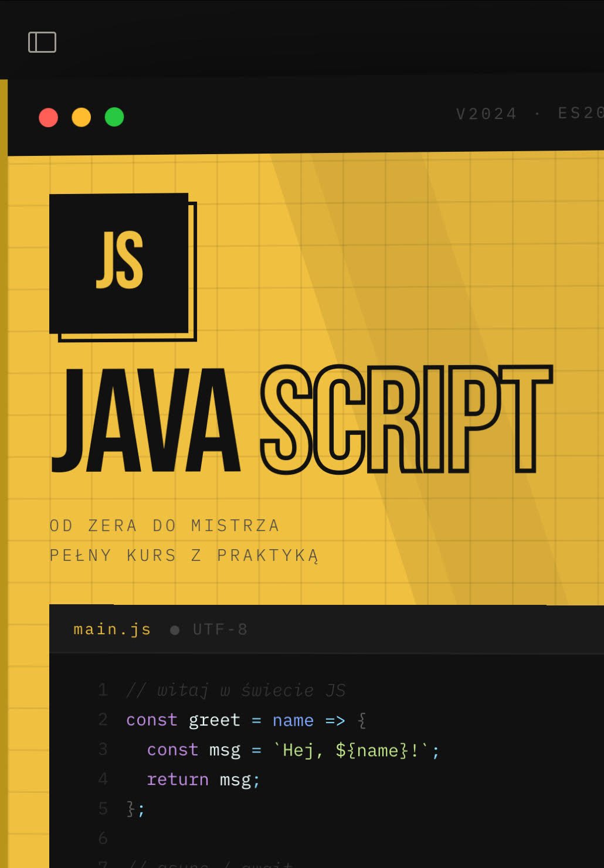Click the witaj w świecie JS comment
The width and height of the screenshot is (604, 868).
pos(236,690)
